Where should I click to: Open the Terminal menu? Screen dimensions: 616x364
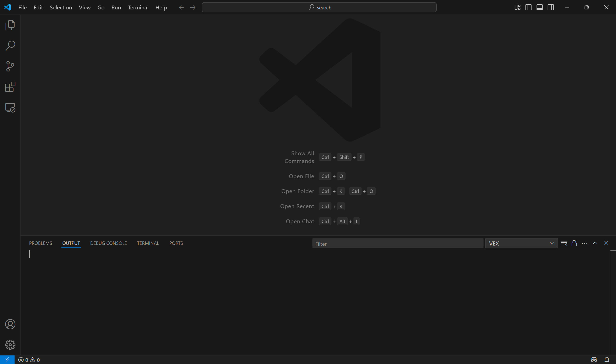pyautogui.click(x=138, y=7)
